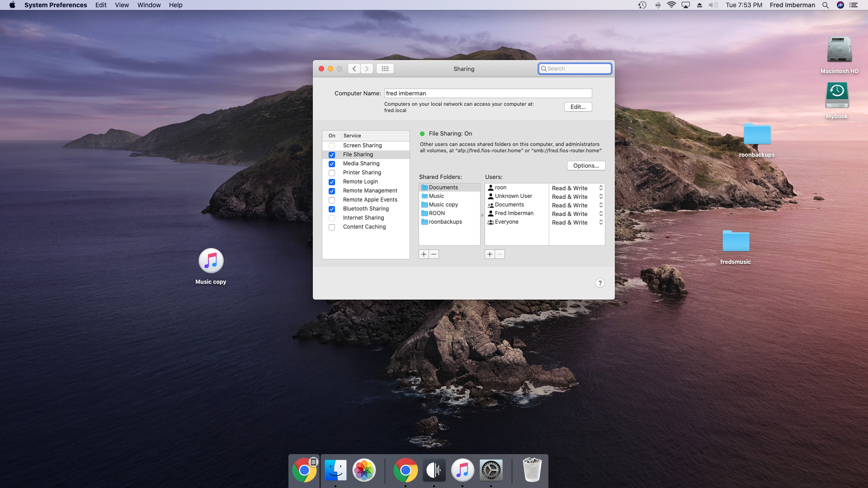Click the Computer Name text field
The width and height of the screenshot is (868, 488).
tap(488, 94)
